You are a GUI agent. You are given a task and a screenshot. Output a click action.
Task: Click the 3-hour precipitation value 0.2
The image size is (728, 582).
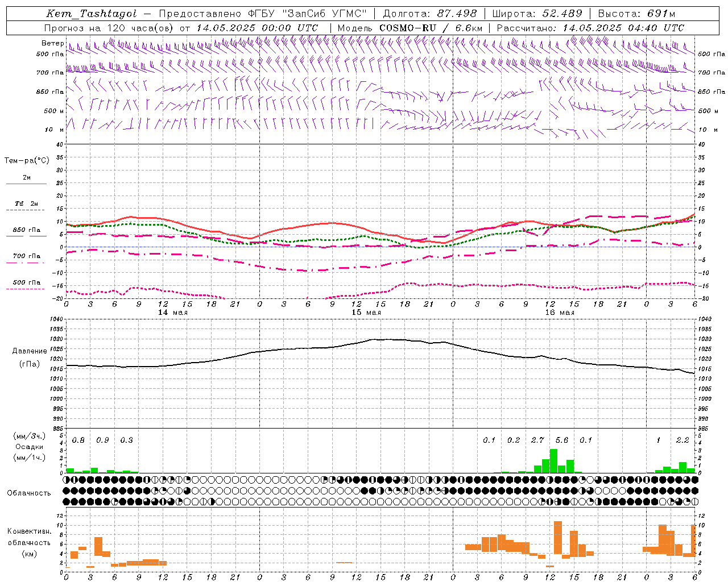coord(514,440)
